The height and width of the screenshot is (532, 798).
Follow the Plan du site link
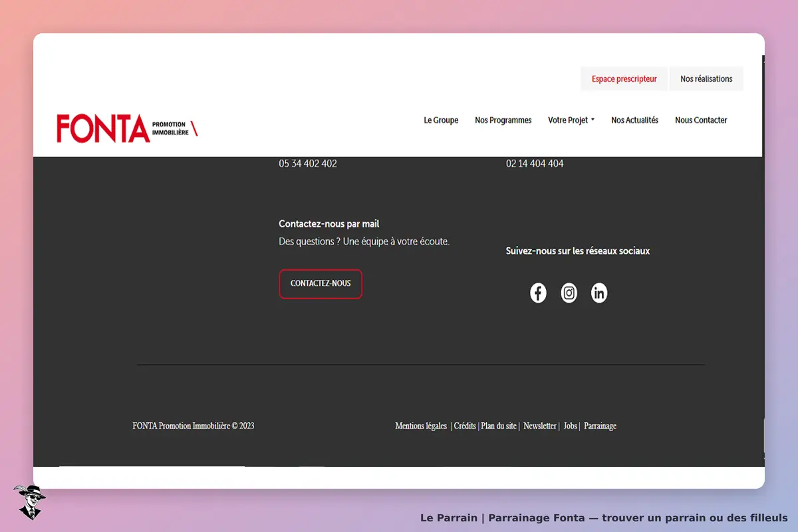click(x=499, y=426)
